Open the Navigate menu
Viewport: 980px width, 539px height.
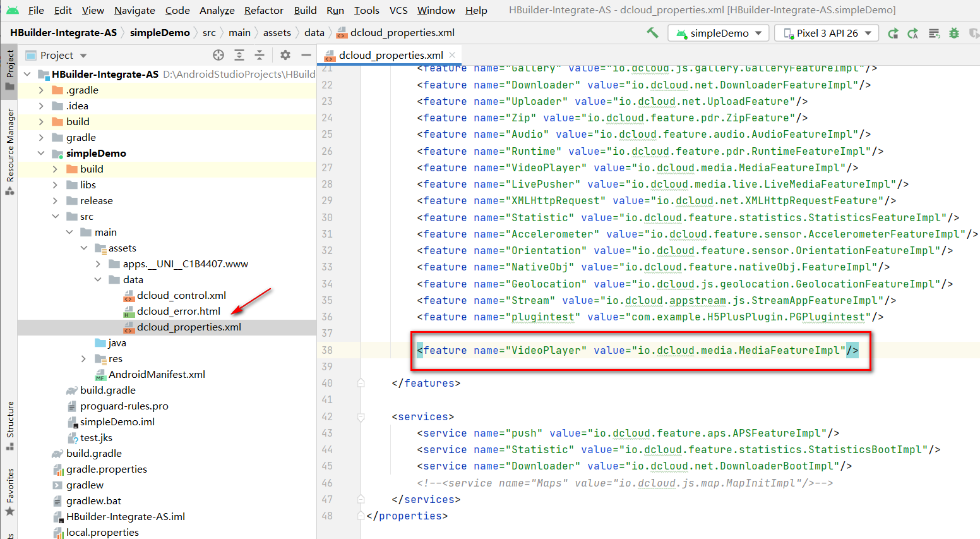click(134, 10)
